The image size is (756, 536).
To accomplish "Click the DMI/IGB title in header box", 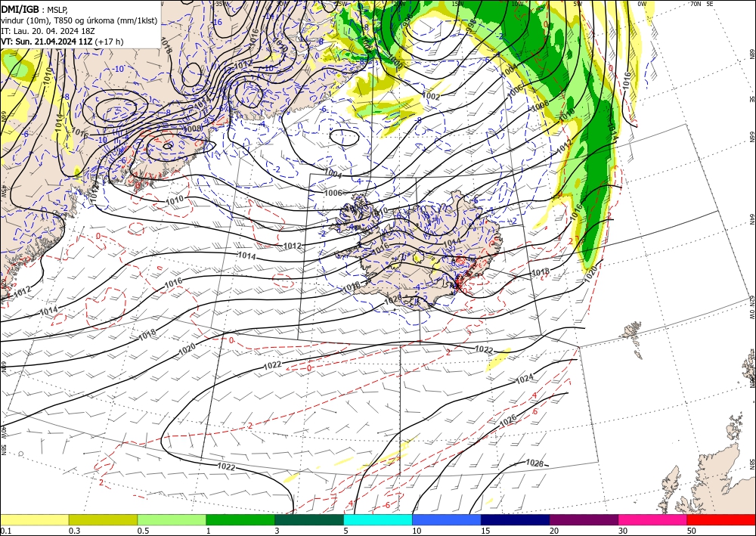I will [20, 9].
